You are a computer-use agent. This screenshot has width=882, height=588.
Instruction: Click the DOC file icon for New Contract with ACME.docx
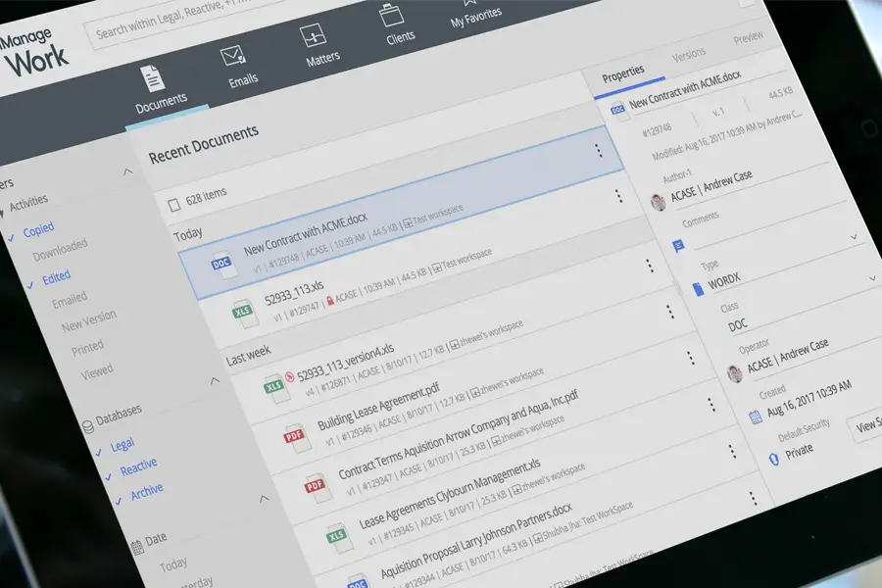click(x=222, y=264)
